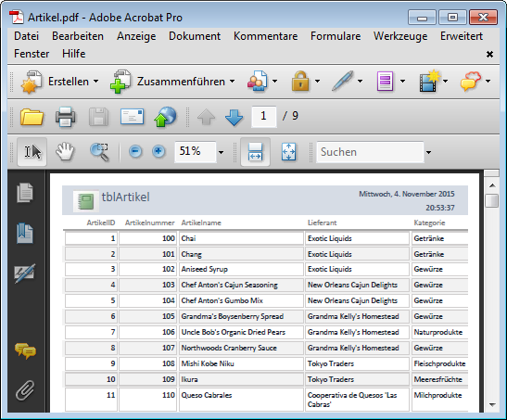This screenshot has width=507, height=420.
Task: Click 'Tokyo Traders' in the Ikura row
Action: 331,379
